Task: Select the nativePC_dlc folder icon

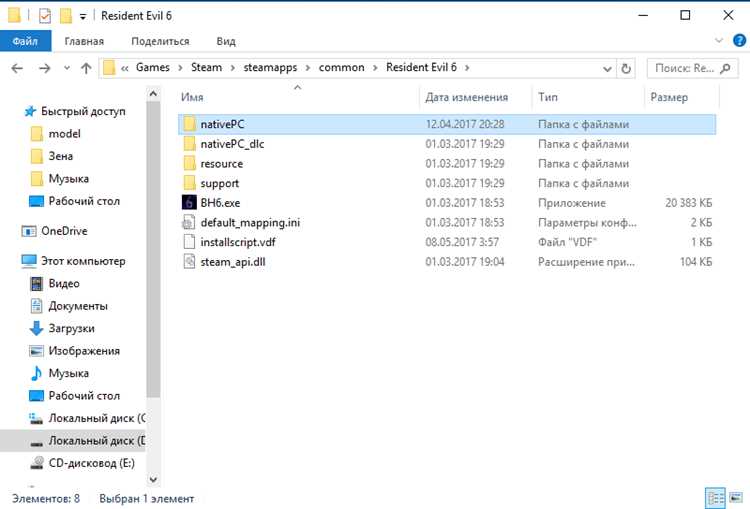Action: 189,144
